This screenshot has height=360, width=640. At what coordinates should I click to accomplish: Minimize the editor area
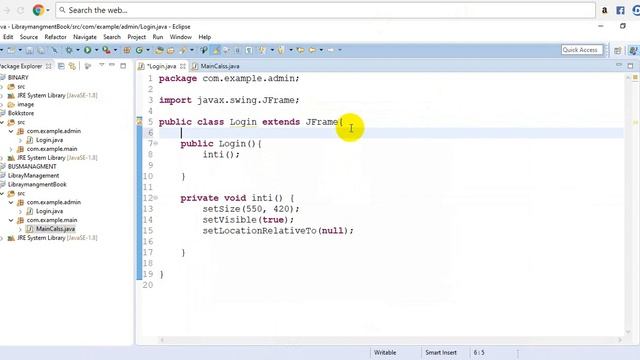[619, 65]
